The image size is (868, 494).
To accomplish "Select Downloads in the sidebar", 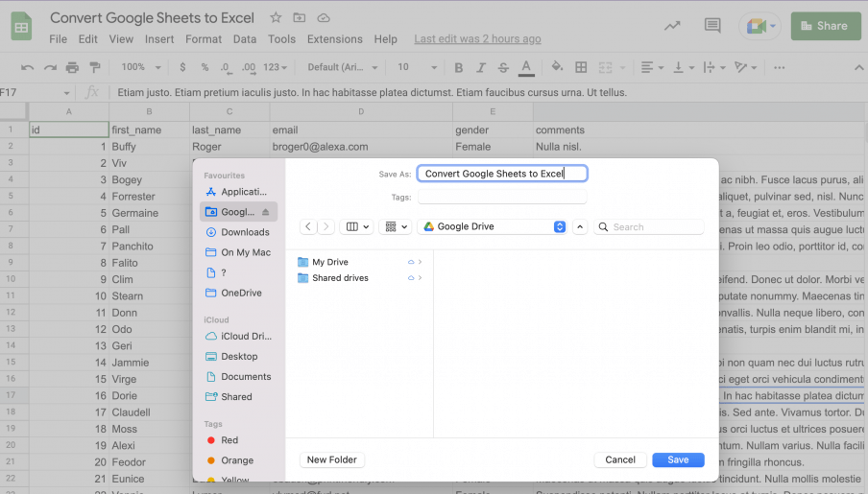I will pyautogui.click(x=238, y=232).
